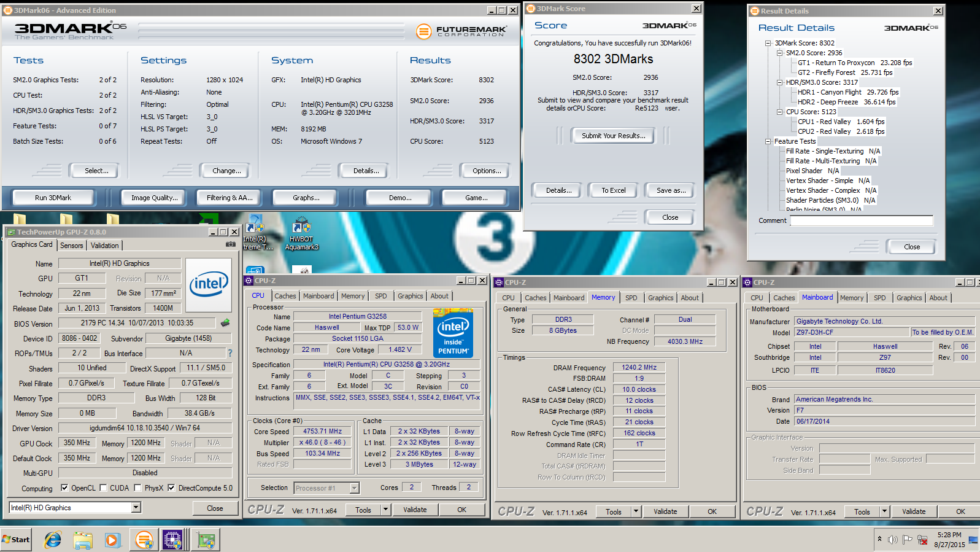Click the Demo button in 3DMark06
The height and width of the screenshot is (552, 980).
tap(400, 198)
